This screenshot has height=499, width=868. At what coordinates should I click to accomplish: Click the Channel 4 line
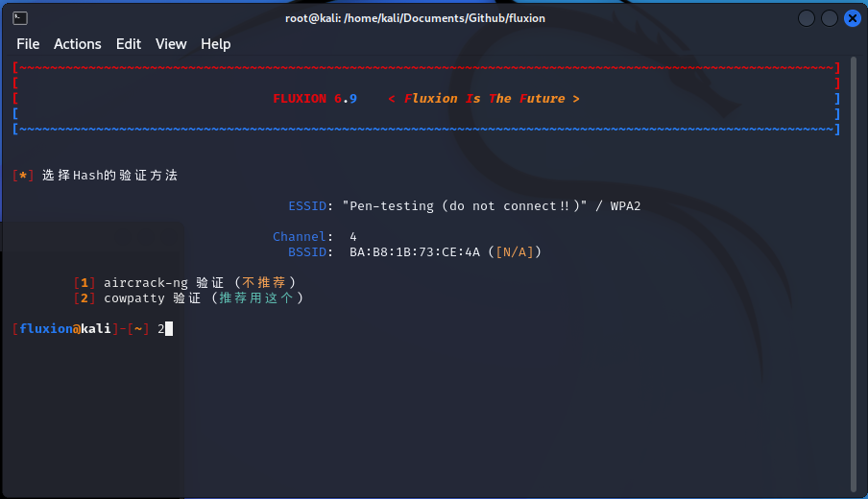click(x=314, y=237)
